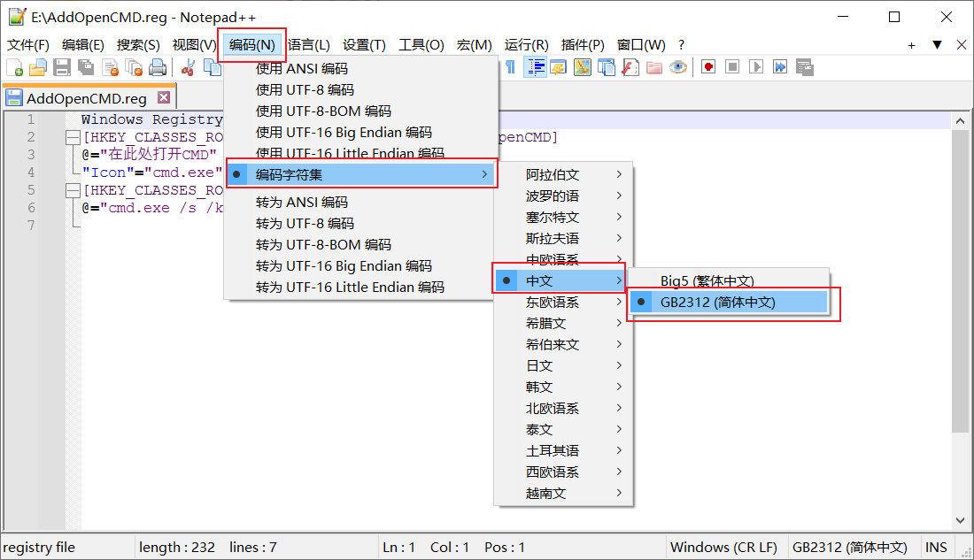Click the vertical scrollbar up arrow
Image resolution: width=974 pixels, height=560 pixels.
coord(961,121)
